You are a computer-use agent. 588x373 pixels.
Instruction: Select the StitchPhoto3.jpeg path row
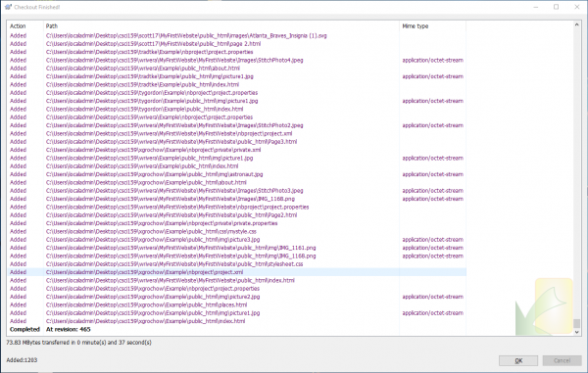(237, 191)
